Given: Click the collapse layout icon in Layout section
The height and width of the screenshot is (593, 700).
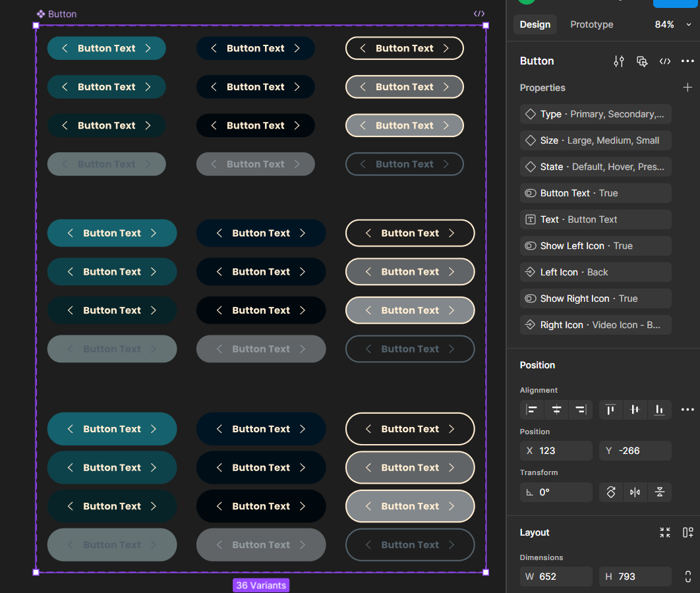Looking at the screenshot, I should 665,532.
